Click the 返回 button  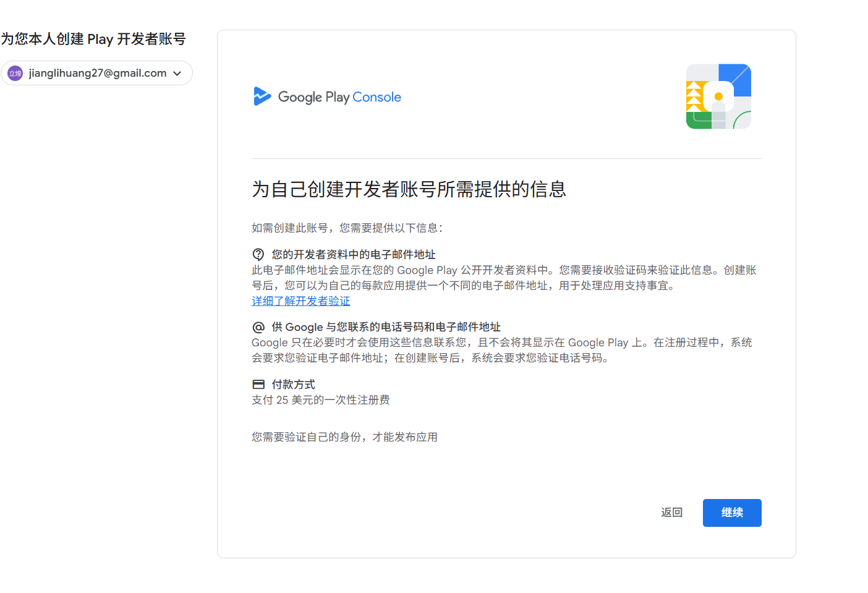click(x=671, y=513)
